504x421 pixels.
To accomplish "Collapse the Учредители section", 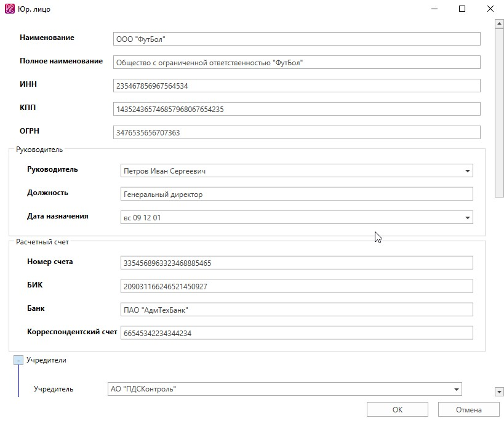I will pyautogui.click(x=18, y=360).
